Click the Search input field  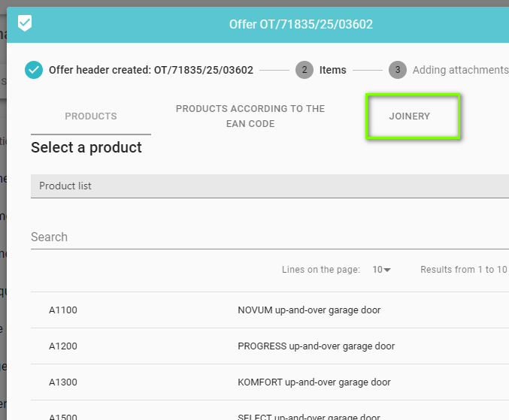click(x=269, y=237)
